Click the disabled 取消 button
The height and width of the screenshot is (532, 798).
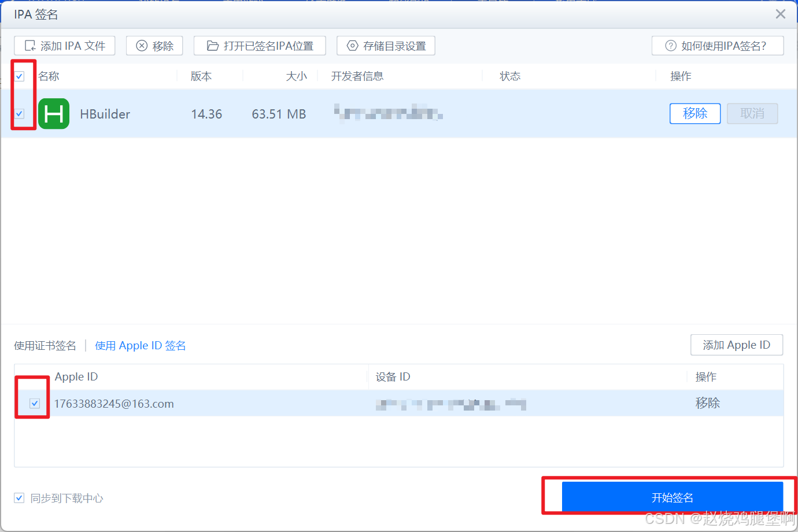coord(752,113)
